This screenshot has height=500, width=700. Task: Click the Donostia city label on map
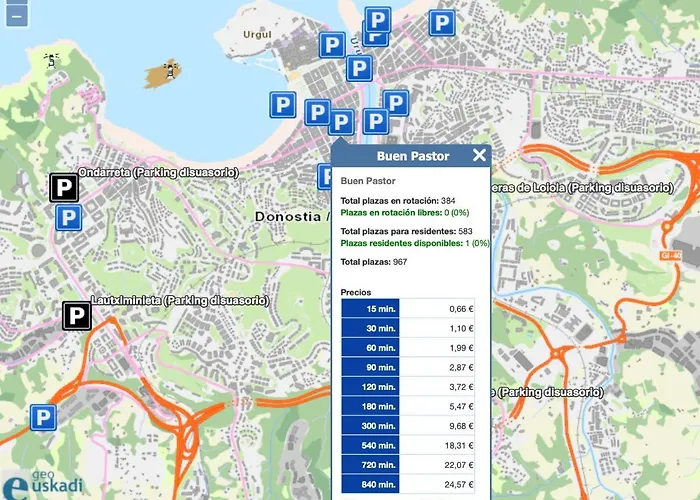(291, 216)
